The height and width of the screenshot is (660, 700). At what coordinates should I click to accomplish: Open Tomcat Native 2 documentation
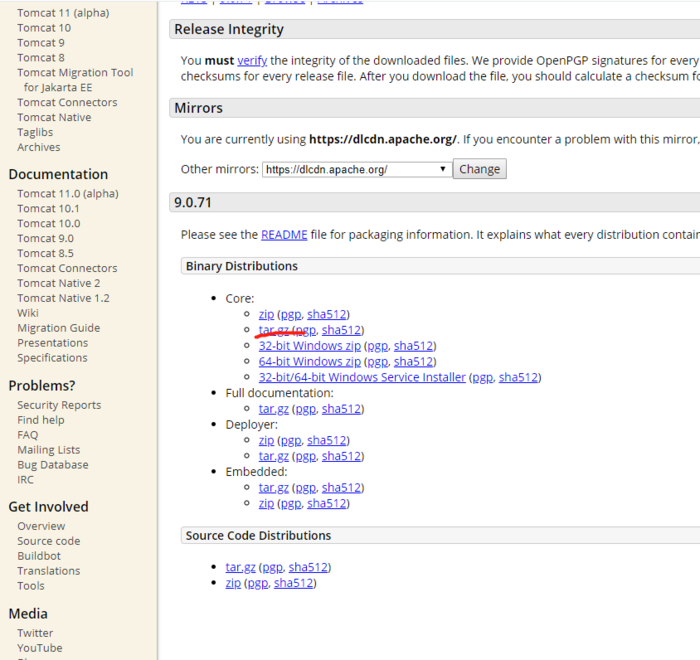pos(58,283)
